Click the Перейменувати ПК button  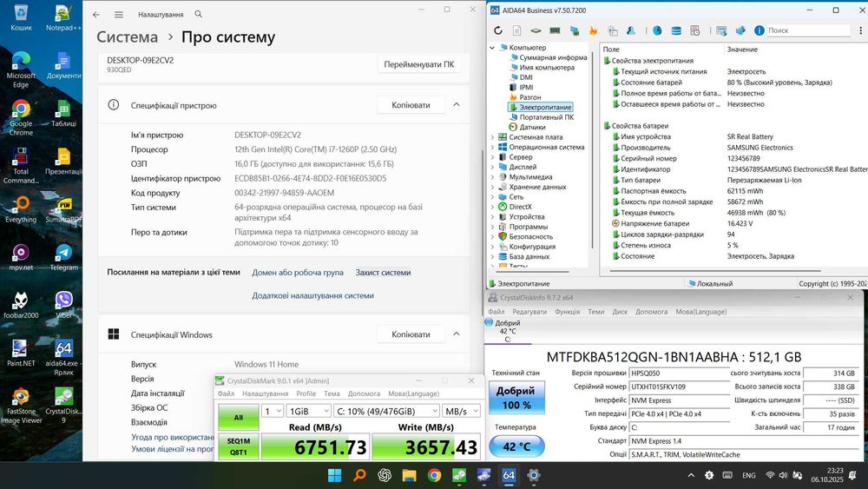pyautogui.click(x=419, y=64)
